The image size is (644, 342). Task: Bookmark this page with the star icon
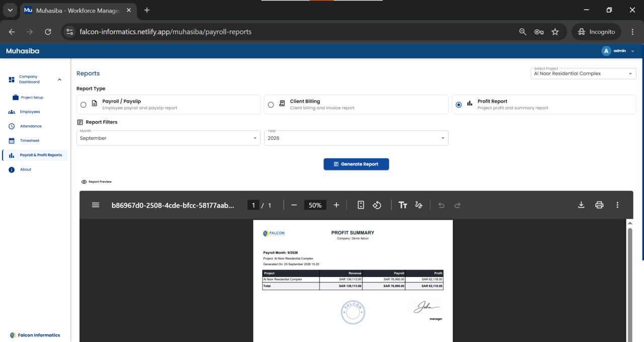pos(555,32)
